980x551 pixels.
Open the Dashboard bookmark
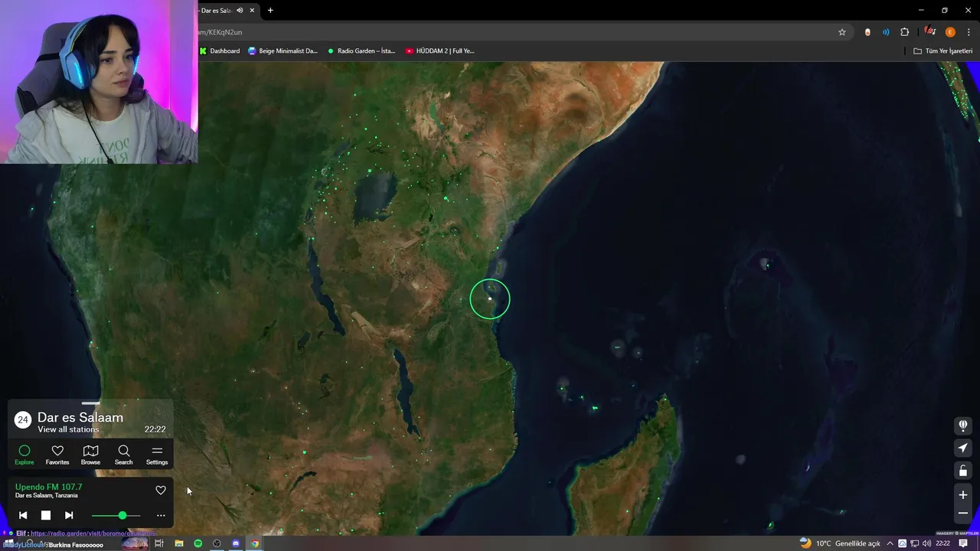click(220, 51)
